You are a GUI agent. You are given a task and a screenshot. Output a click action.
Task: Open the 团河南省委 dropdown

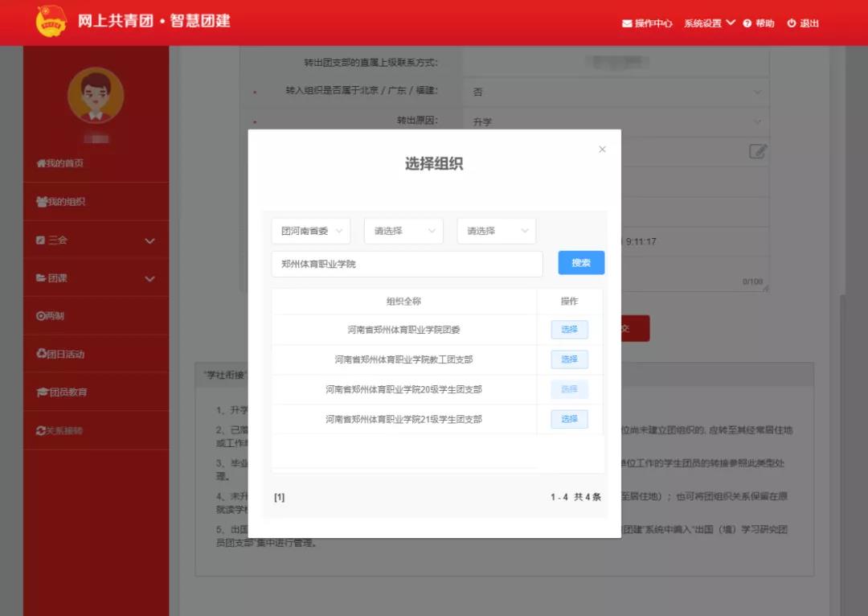(x=311, y=231)
